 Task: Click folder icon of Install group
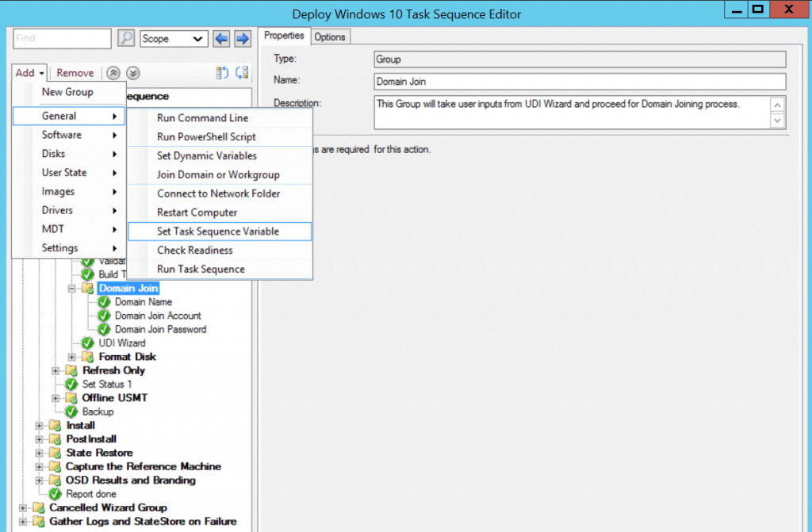point(55,425)
